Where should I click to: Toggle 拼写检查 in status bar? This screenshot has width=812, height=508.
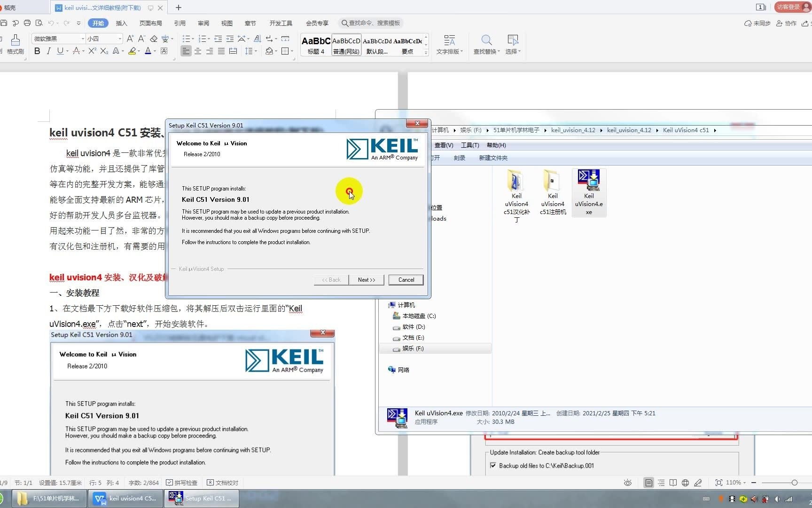point(182,483)
